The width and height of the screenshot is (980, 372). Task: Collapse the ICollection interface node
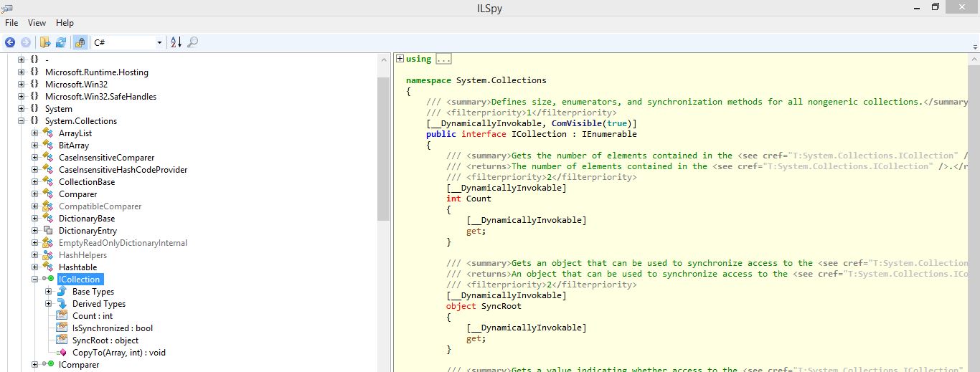tap(34, 279)
